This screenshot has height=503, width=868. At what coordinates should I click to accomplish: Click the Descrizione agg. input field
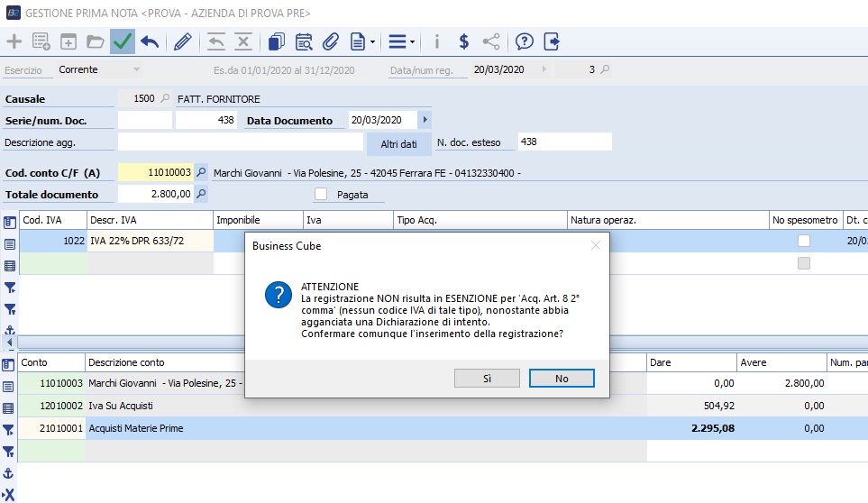click(x=241, y=142)
